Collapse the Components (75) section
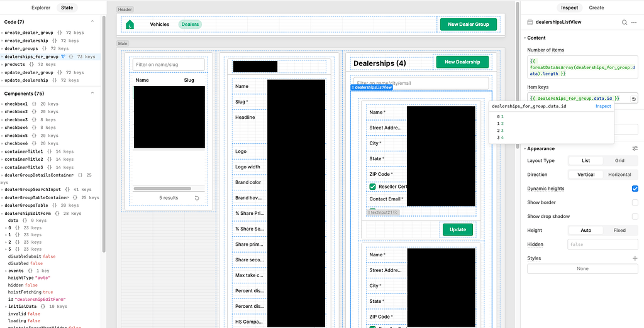This screenshot has height=328, width=644. (92, 94)
